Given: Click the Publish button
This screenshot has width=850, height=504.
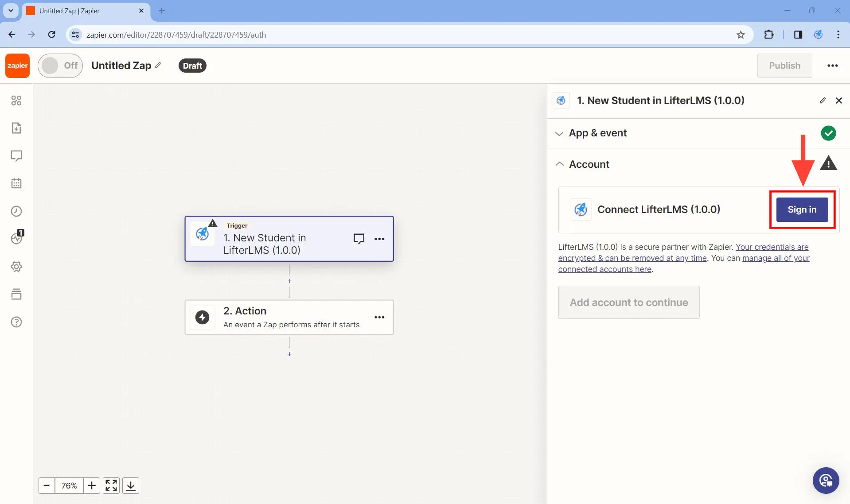Looking at the screenshot, I should point(784,66).
